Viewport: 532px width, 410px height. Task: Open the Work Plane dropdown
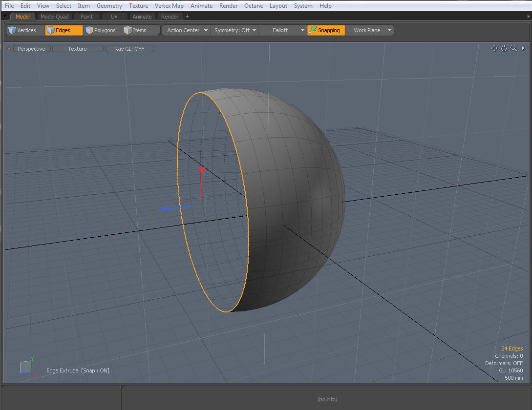point(370,30)
